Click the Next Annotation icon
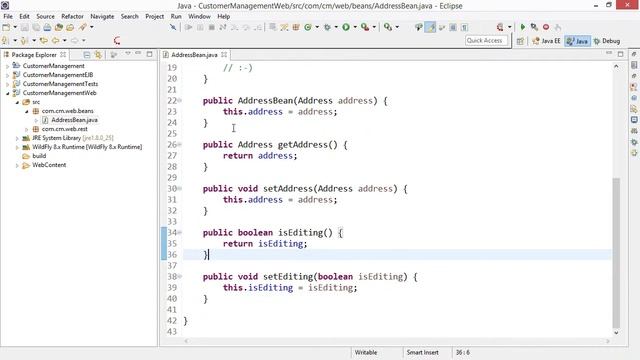The width and height of the screenshot is (640, 360). [5, 40]
